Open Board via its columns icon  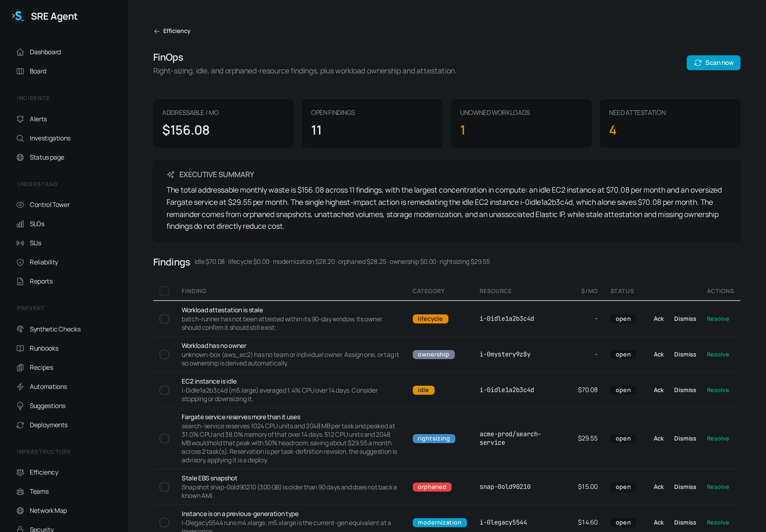20,71
